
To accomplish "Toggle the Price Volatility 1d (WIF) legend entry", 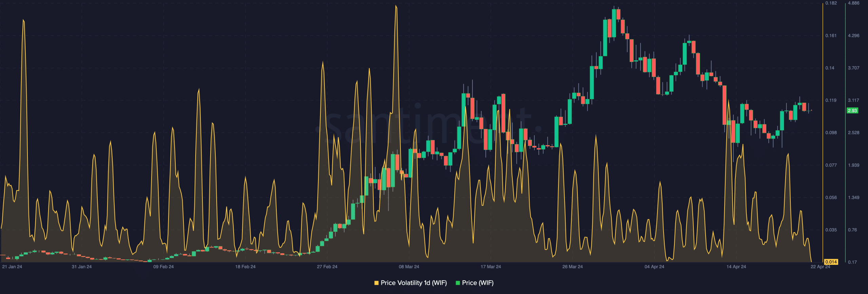I will click(410, 283).
